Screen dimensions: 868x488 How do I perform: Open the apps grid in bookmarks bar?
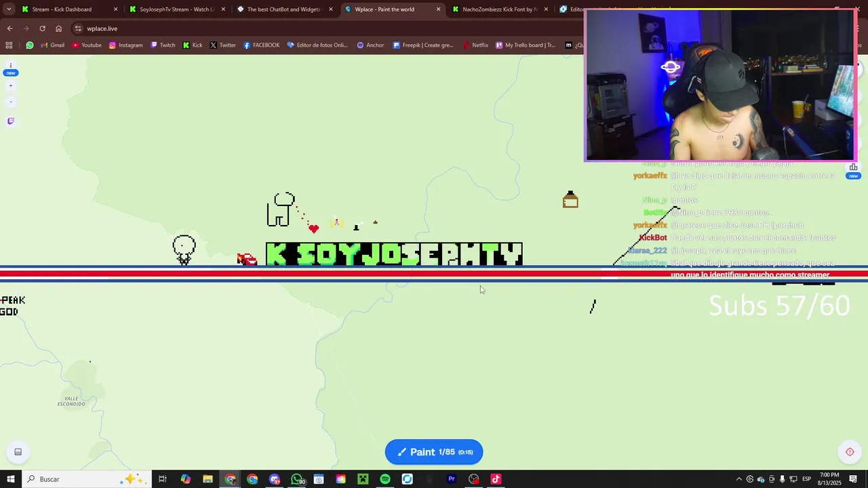[9, 45]
